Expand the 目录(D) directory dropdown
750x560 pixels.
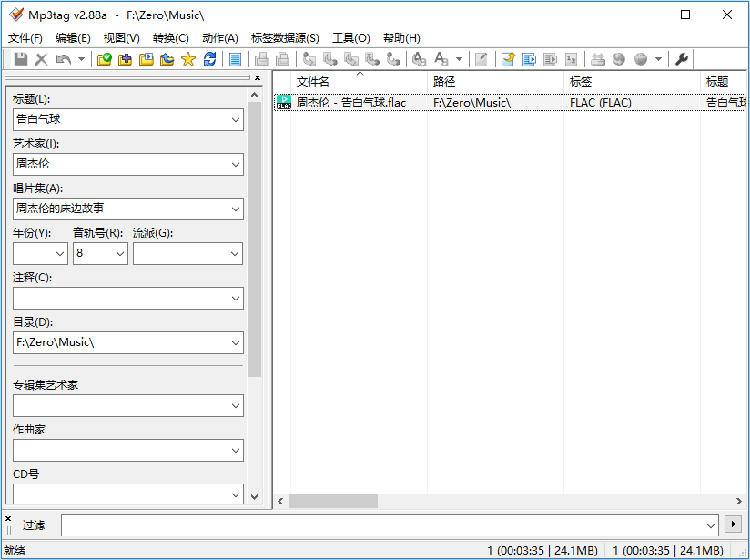click(236, 342)
